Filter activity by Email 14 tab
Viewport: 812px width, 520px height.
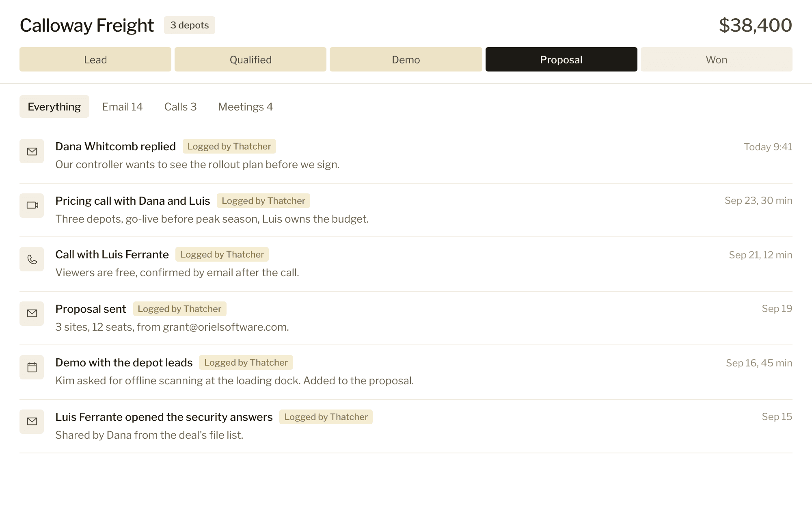tap(123, 106)
